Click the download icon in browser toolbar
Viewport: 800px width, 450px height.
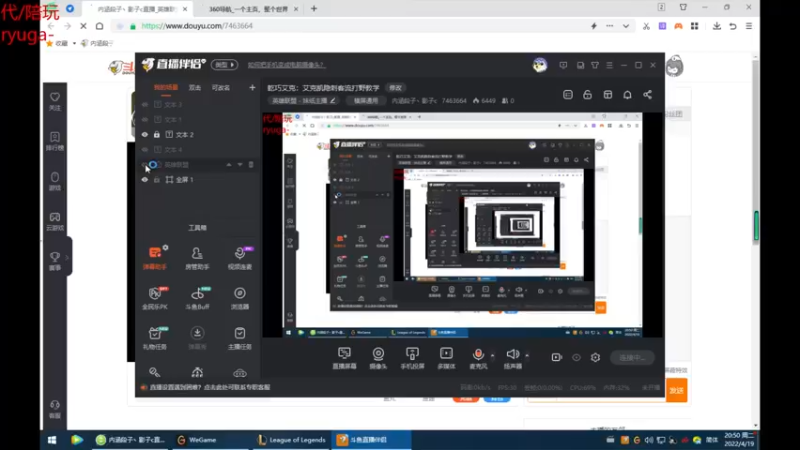click(x=717, y=26)
